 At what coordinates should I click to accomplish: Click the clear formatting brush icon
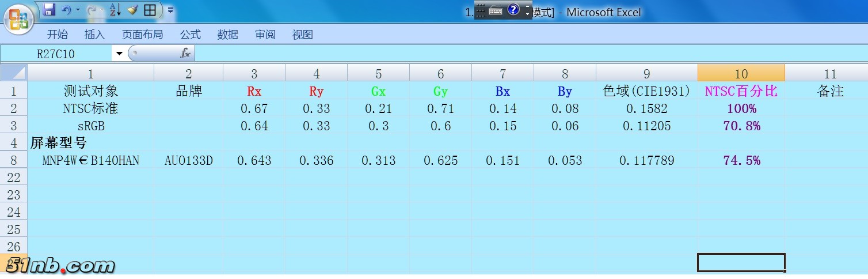(x=132, y=10)
